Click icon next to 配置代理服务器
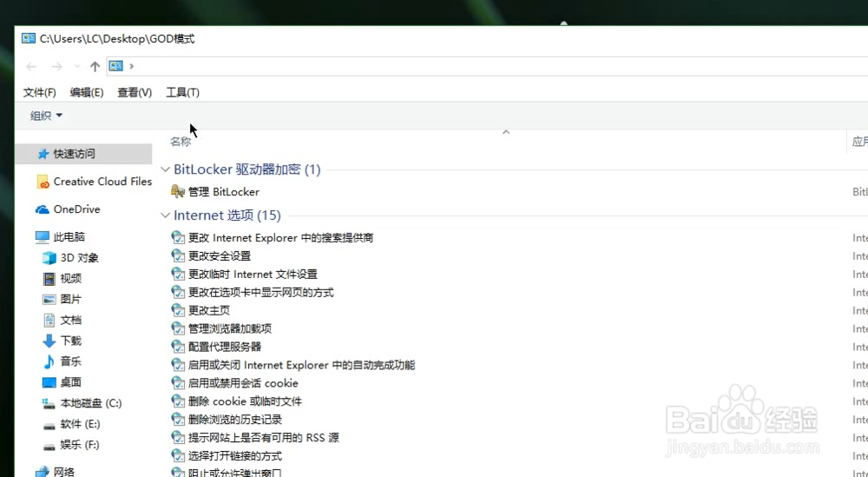This screenshot has width=868, height=477. click(178, 347)
